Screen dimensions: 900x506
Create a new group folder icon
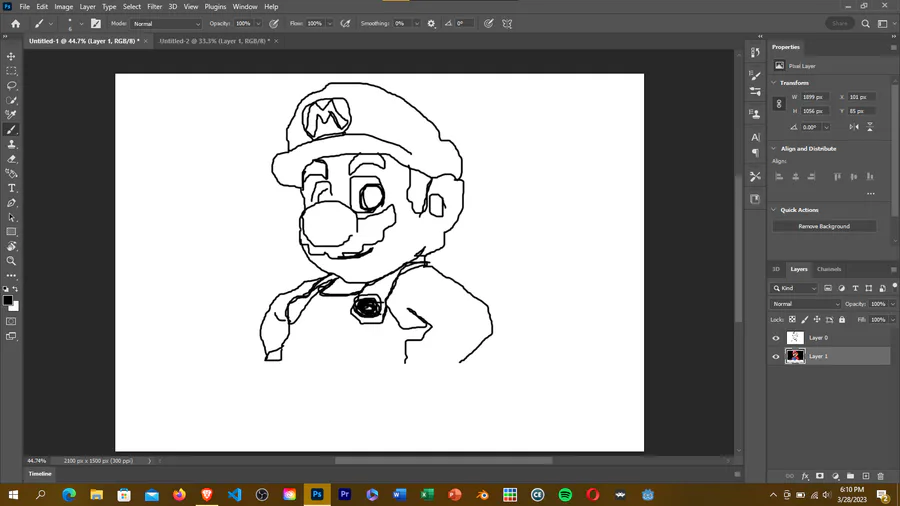tap(850, 476)
